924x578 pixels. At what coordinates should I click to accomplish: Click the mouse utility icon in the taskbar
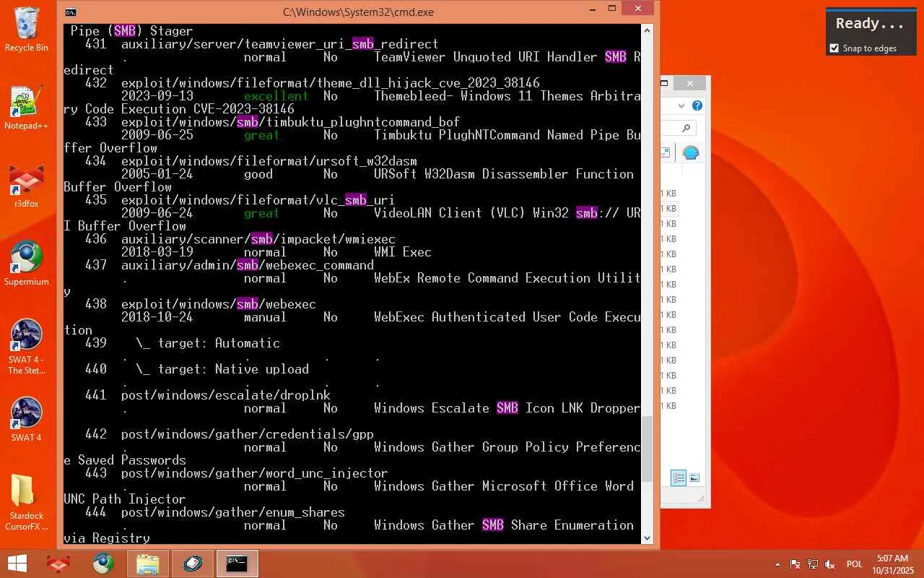193,564
